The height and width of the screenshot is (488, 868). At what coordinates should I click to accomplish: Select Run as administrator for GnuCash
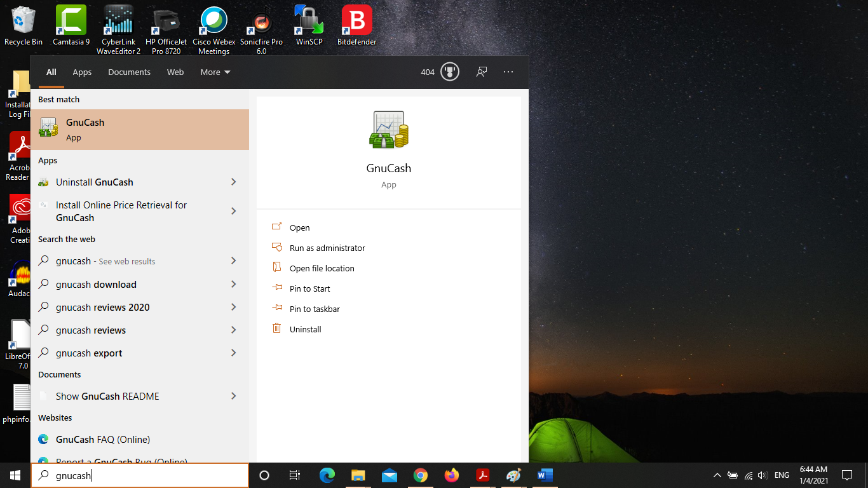(x=327, y=248)
